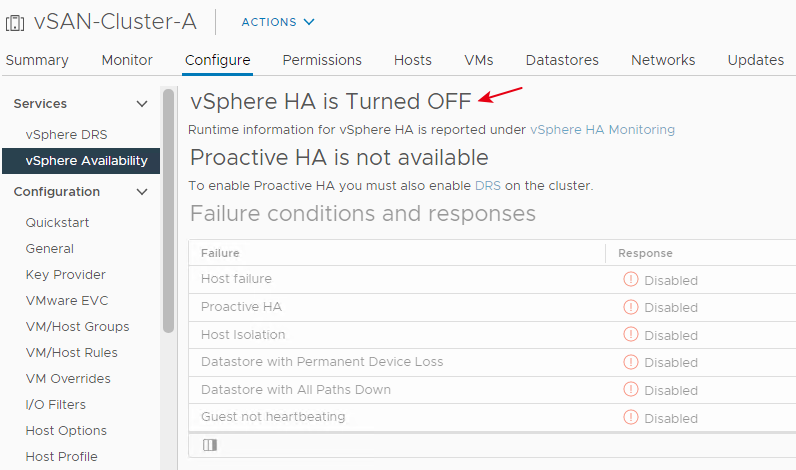
Task: Click Guest not heartbeating disabled warning icon
Action: pyautogui.click(x=631, y=417)
